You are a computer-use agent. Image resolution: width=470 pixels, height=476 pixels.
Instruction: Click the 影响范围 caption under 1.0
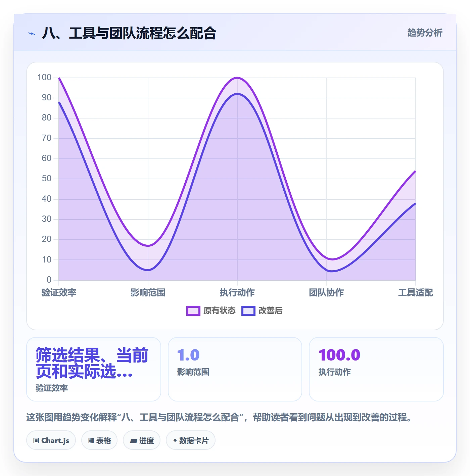pos(193,372)
